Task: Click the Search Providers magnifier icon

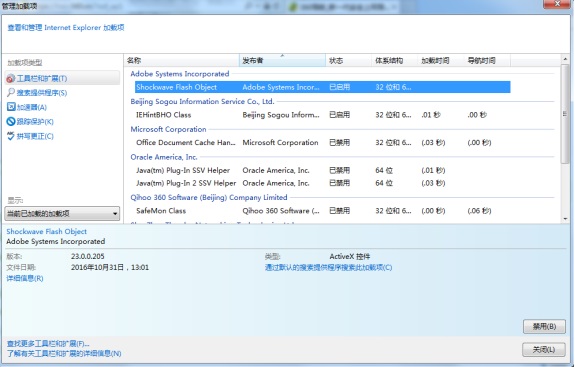Action: (x=11, y=93)
